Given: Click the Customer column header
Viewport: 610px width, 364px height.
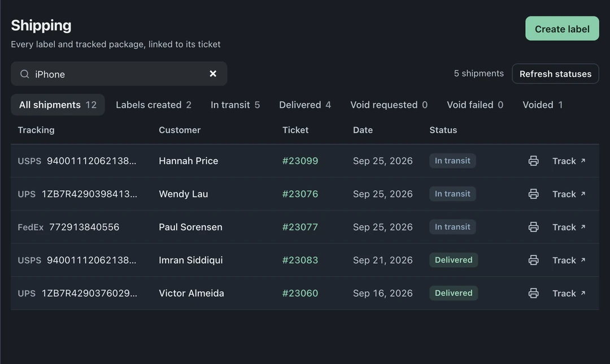Looking at the screenshot, I should click(x=180, y=130).
